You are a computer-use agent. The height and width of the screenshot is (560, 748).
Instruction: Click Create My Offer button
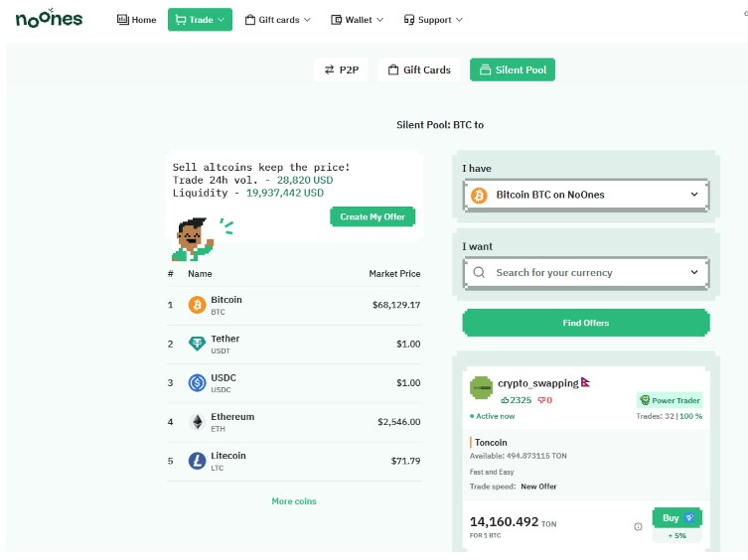click(x=373, y=216)
